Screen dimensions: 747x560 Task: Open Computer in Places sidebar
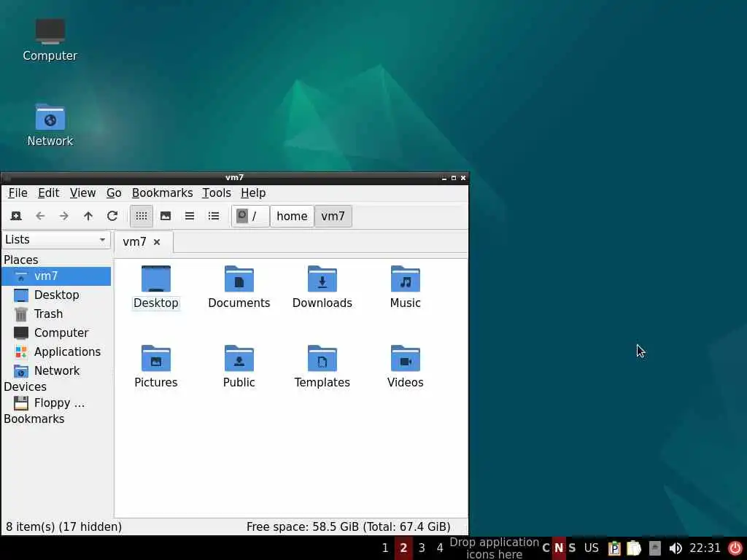pos(56,332)
